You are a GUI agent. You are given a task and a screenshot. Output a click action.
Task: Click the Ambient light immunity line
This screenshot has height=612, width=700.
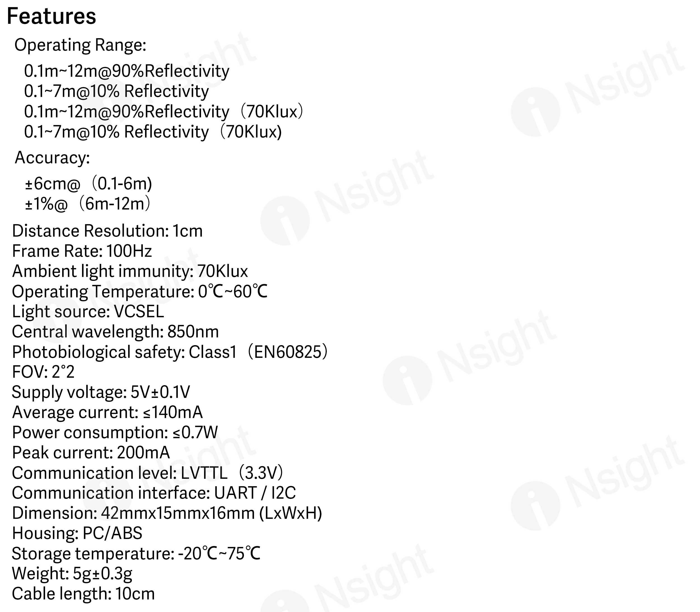tap(130, 271)
